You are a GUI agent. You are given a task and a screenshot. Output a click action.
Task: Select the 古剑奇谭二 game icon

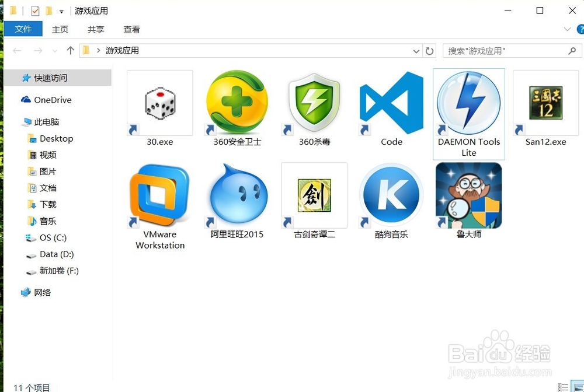point(314,195)
